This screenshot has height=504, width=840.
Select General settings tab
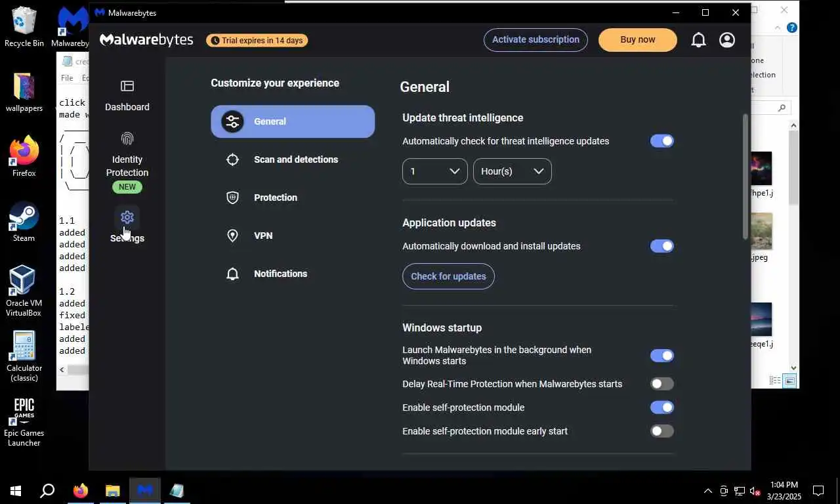(x=293, y=121)
